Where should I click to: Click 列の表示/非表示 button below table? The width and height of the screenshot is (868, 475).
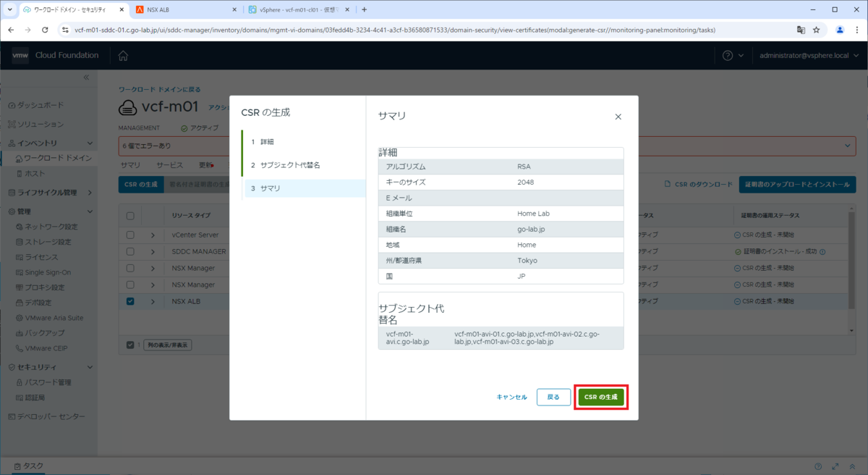pyautogui.click(x=167, y=345)
